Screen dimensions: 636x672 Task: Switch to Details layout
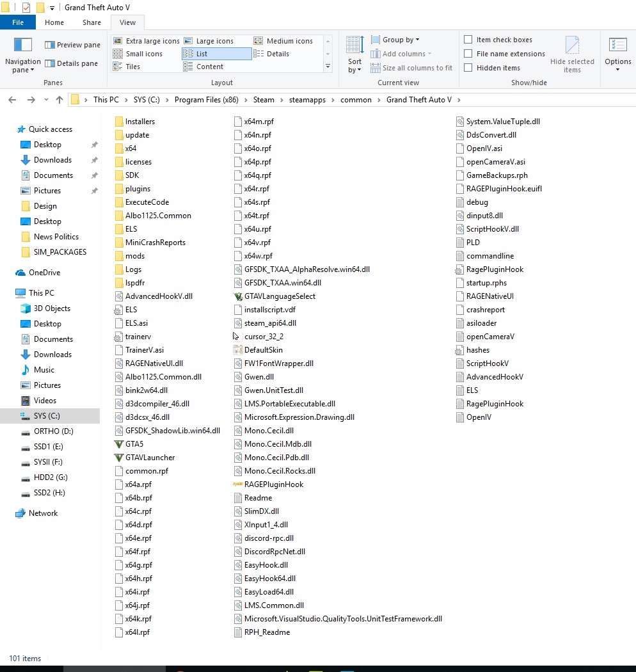point(271,54)
